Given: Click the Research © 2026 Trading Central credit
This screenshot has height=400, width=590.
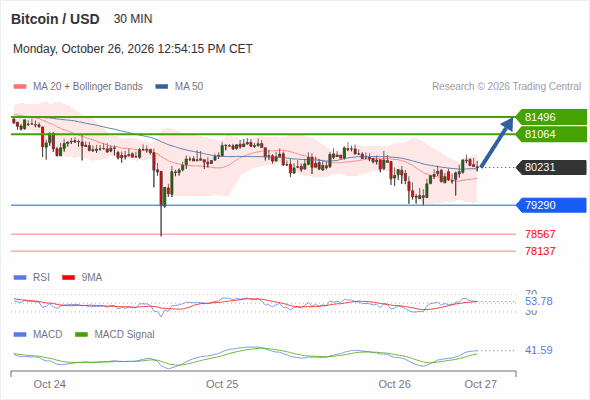Looking at the screenshot, I should tap(506, 87).
